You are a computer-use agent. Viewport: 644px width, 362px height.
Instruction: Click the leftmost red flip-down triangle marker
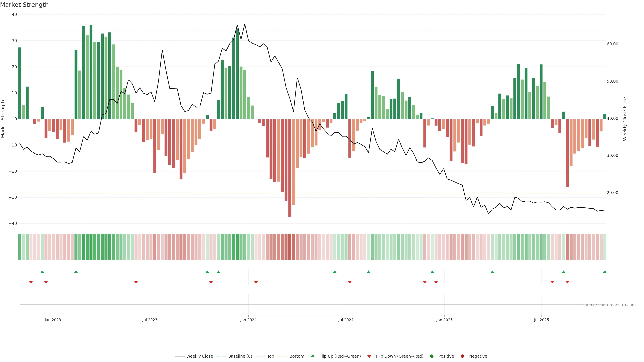[x=31, y=282]
